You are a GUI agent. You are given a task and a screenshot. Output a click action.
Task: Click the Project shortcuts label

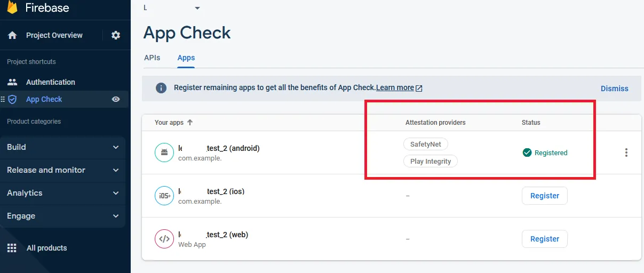coord(31,62)
